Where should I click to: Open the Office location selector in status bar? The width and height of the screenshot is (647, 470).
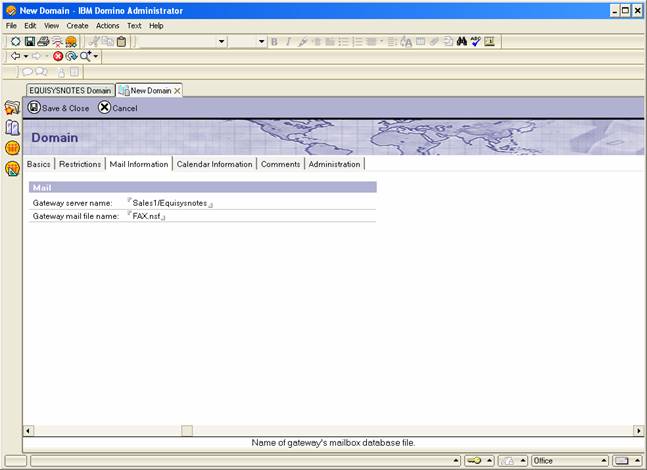570,461
